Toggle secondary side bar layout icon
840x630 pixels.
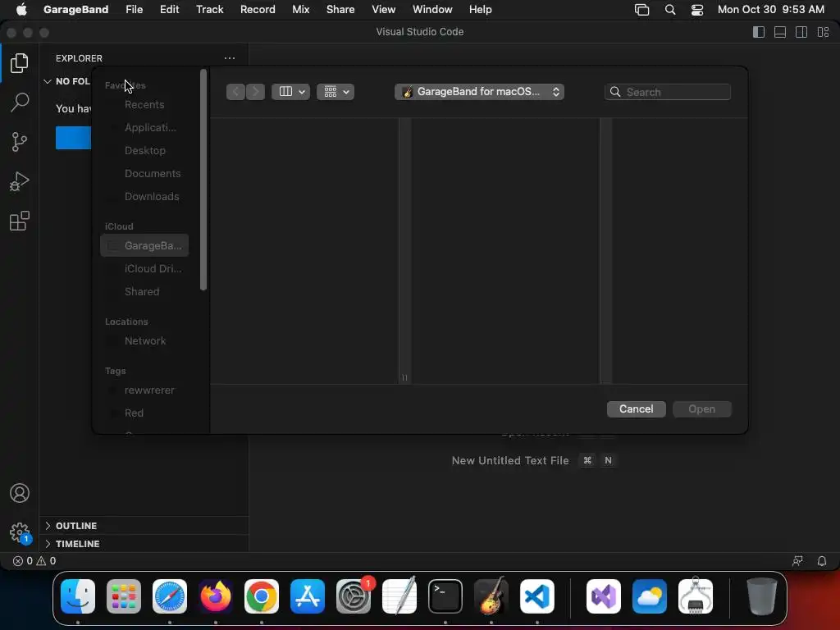(x=801, y=32)
